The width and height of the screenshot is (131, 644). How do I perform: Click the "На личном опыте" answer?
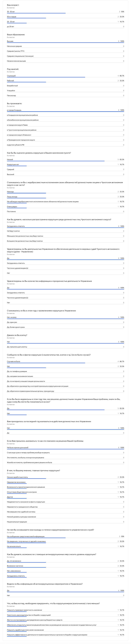pos(14,546)
